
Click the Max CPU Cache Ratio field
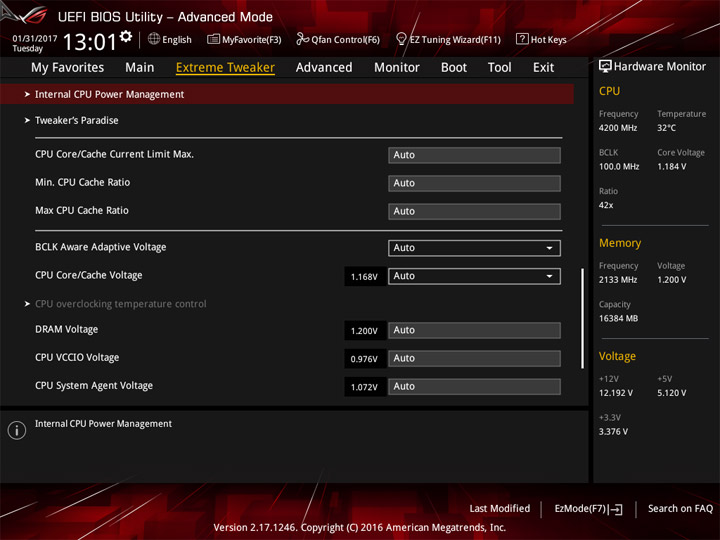[474, 211]
